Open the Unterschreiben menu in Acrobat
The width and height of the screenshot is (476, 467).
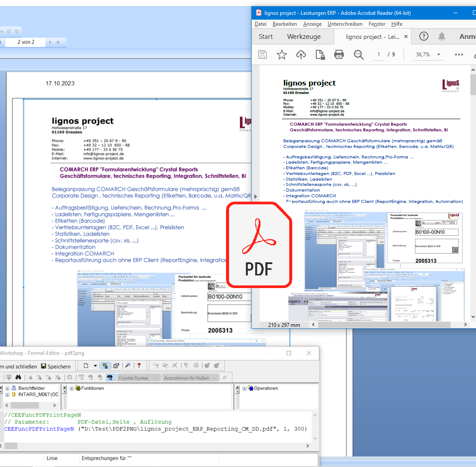pyautogui.click(x=345, y=24)
